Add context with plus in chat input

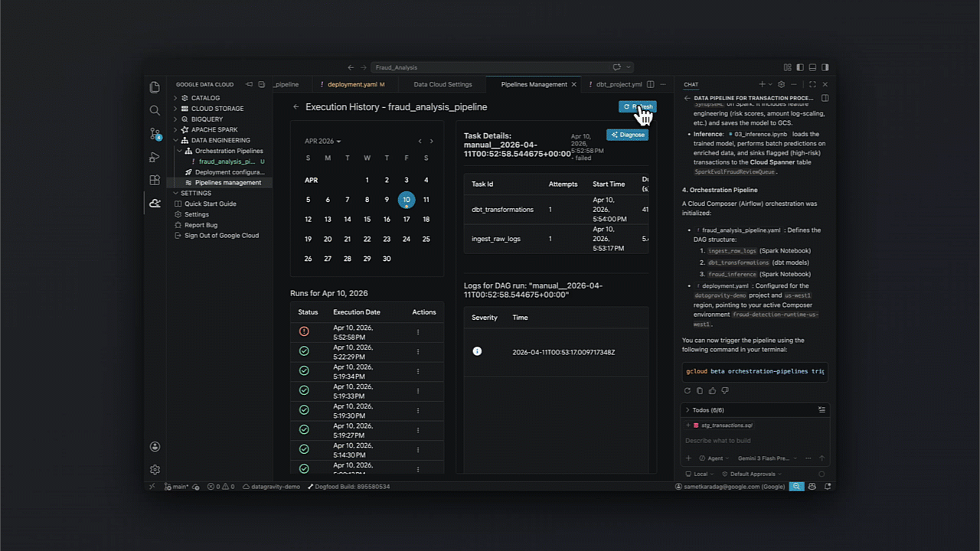(x=688, y=458)
